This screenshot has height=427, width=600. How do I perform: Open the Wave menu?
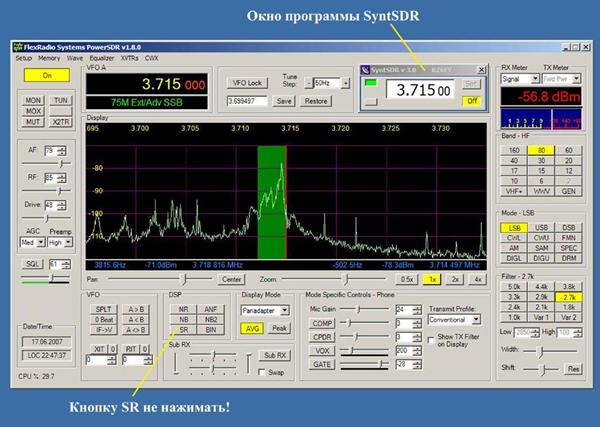tap(75, 58)
